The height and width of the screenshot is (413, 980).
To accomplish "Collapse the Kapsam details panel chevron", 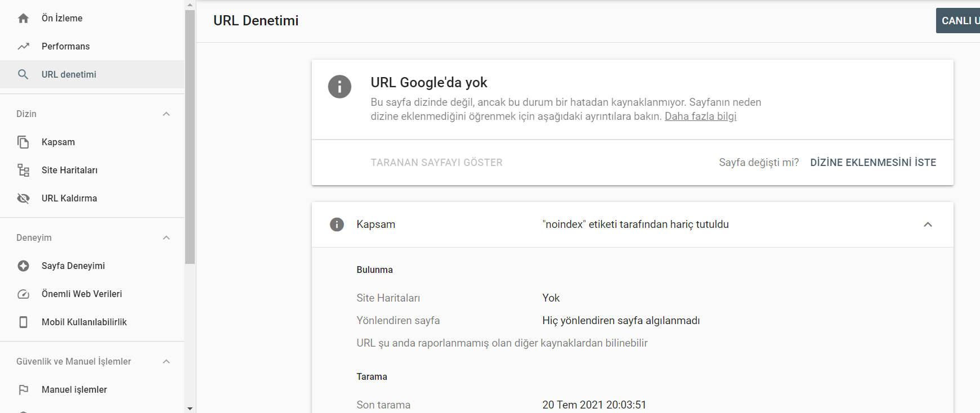I will [928, 225].
